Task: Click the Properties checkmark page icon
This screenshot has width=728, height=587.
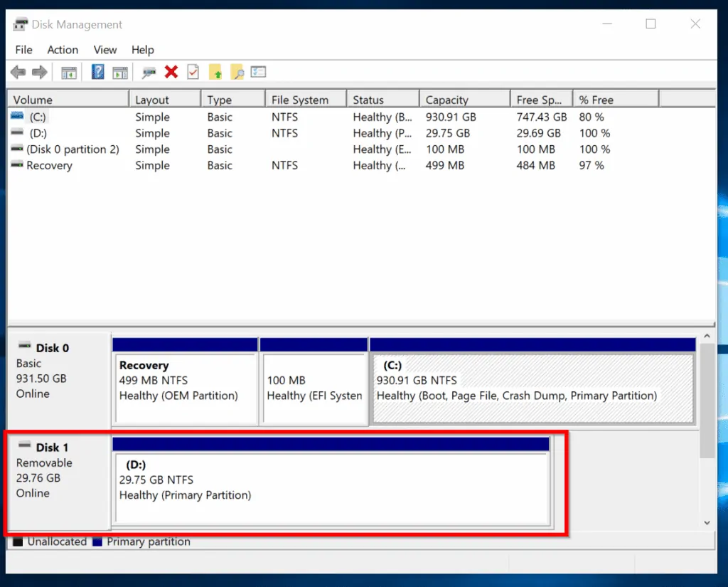Action: click(x=193, y=72)
